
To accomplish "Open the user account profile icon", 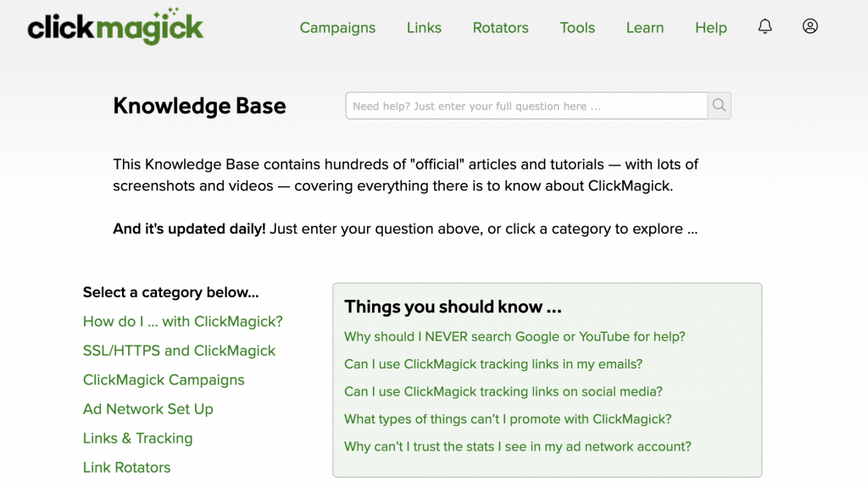I will (x=810, y=27).
